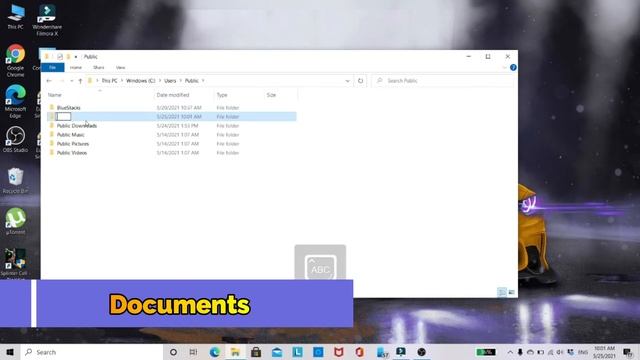Open Customize Quick Access Toolbar dropdown
The width and height of the screenshot is (640, 360).
coord(76,57)
